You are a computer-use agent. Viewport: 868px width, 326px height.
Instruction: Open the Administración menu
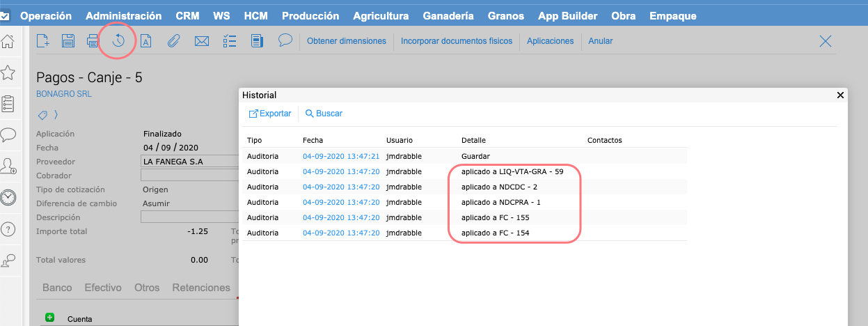pyautogui.click(x=124, y=15)
